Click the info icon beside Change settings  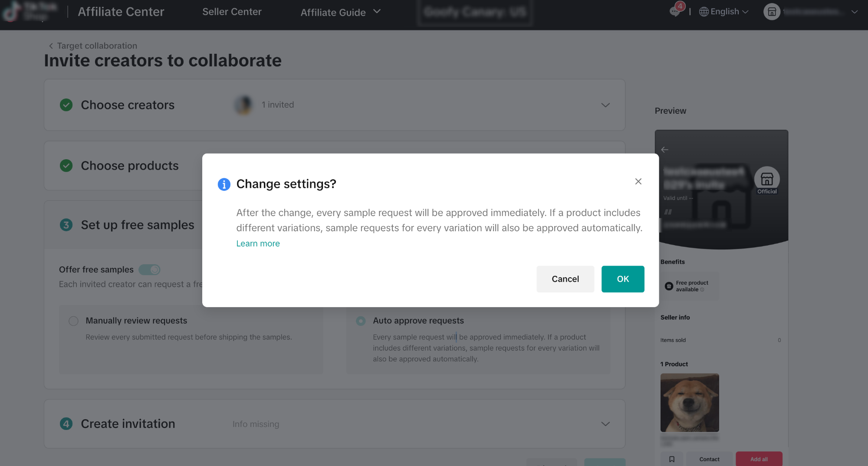(x=224, y=184)
